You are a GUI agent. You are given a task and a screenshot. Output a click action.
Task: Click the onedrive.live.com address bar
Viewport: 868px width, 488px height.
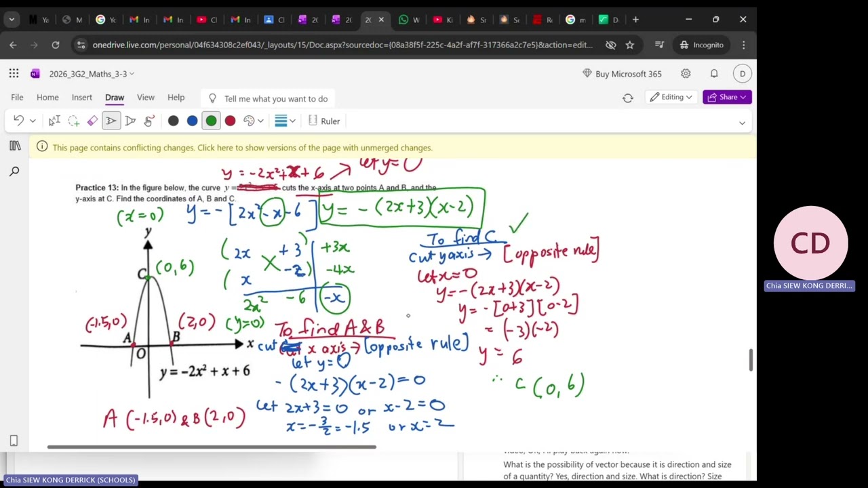point(342,45)
